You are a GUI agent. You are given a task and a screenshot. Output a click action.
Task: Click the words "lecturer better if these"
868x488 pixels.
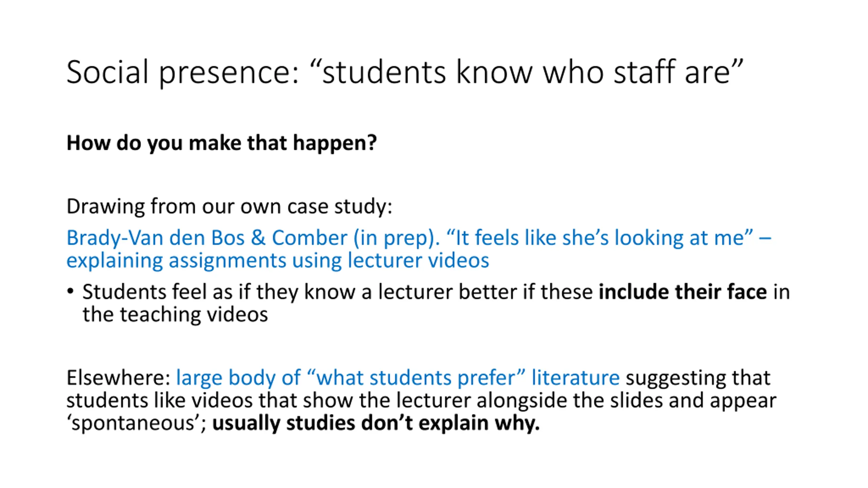485,292
